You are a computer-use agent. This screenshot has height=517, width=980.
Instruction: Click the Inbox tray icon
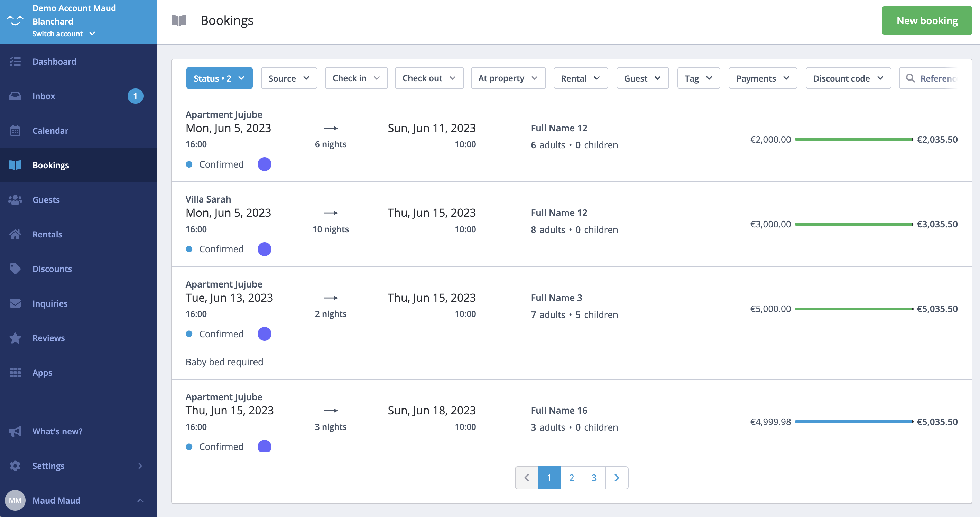pyautogui.click(x=15, y=96)
